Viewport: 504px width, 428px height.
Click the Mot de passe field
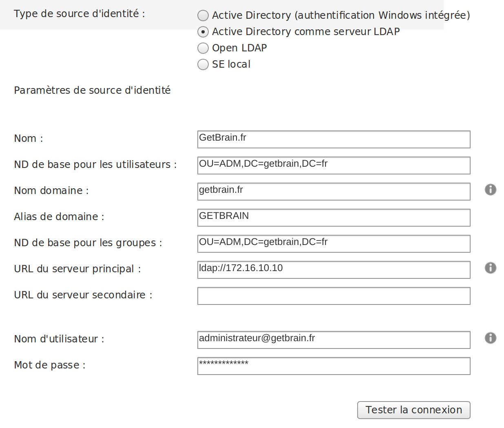click(x=334, y=366)
